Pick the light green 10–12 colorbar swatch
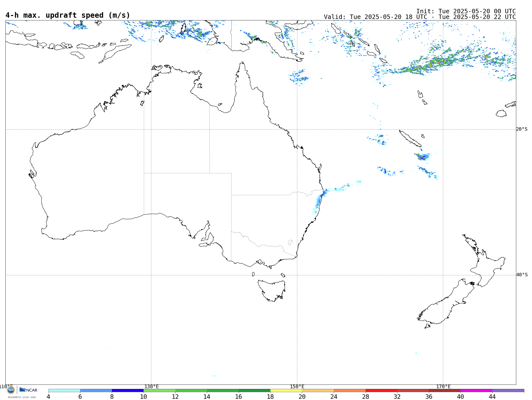The height and width of the screenshot is (400, 532). tap(159, 390)
